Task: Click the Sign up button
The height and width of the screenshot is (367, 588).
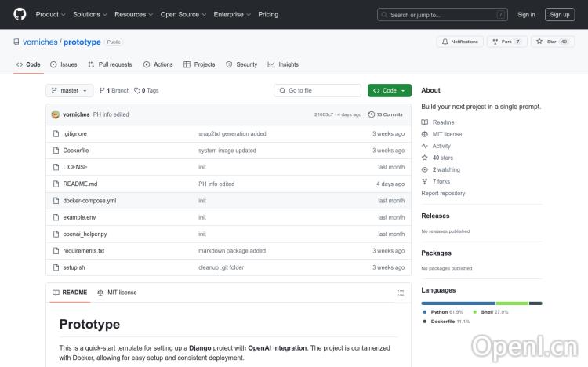Action: click(559, 14)
